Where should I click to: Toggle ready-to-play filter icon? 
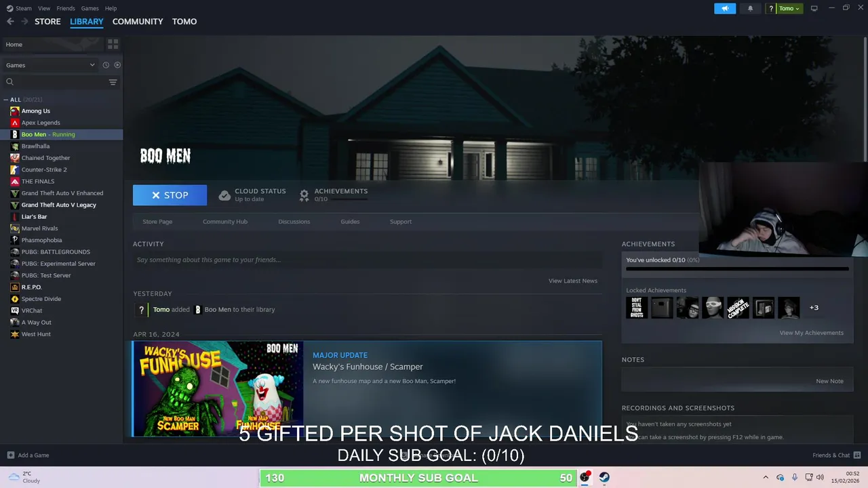[x=117, y=65]
